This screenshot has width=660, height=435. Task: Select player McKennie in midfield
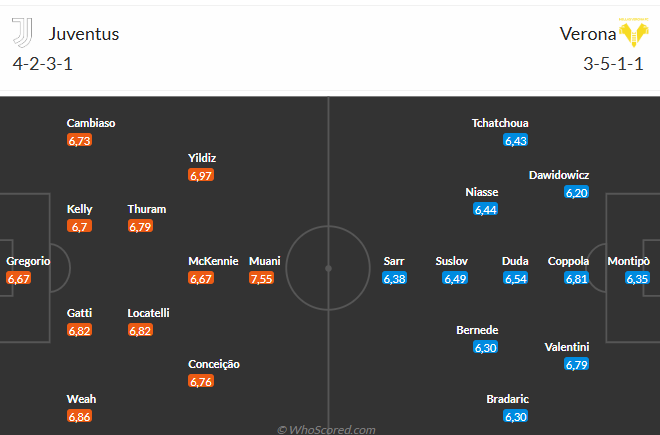213,261
